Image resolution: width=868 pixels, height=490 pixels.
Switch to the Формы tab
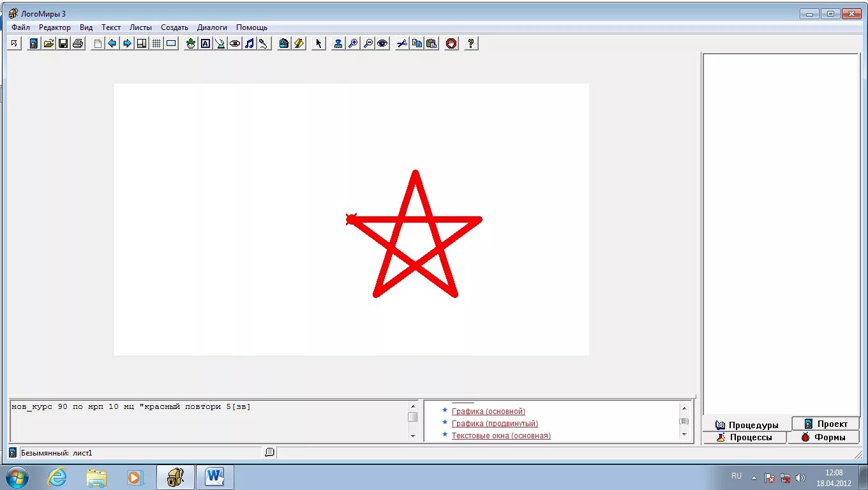(823, 437)
